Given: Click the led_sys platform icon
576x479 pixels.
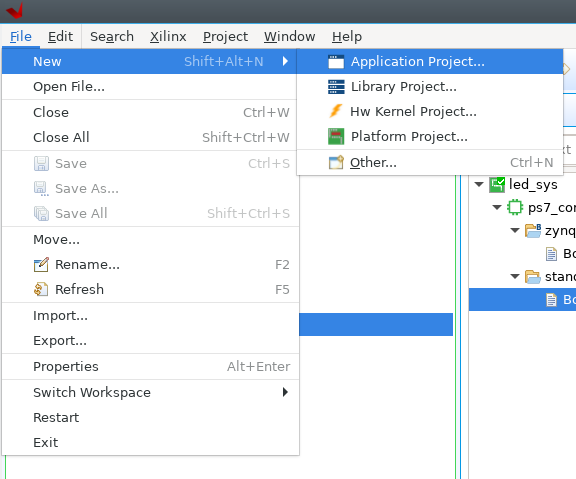Looking at the screenshot, I should [x=497, y=184].
